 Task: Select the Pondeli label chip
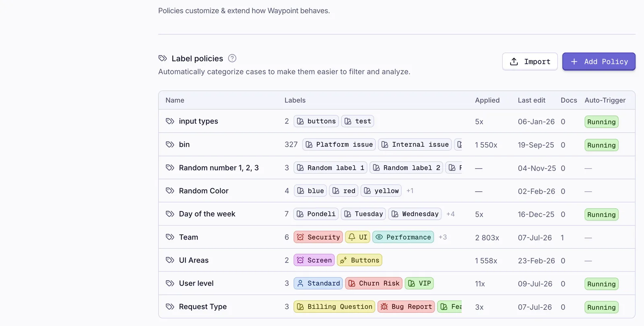pyautogui.click(x=316, y=214)
